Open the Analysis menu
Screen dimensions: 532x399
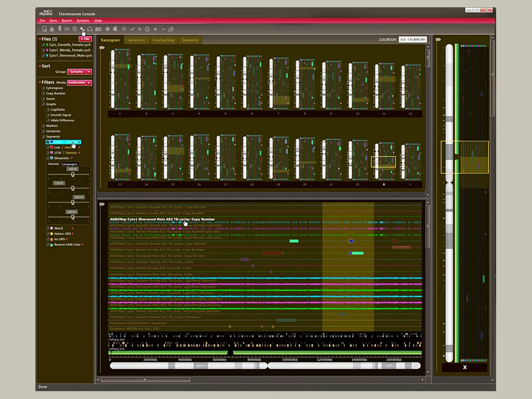pyautogui.click(x=83, y=21)
